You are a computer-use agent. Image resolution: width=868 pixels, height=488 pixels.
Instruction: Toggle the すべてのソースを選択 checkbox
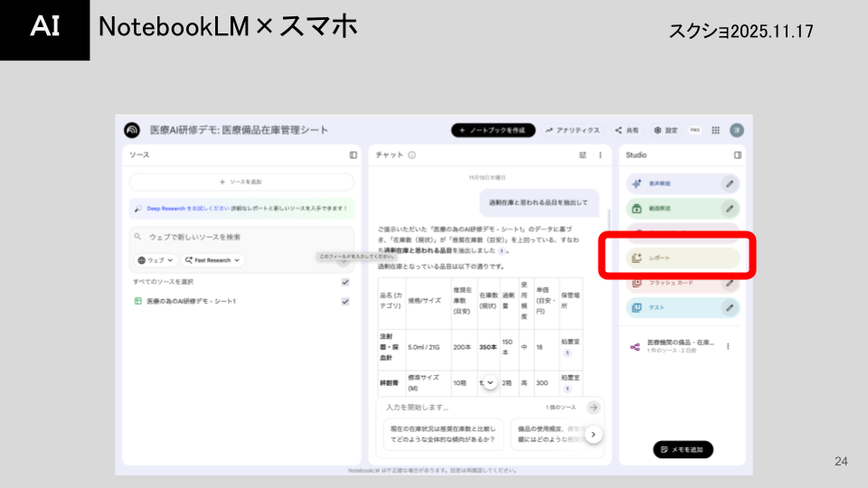[345, 282]
